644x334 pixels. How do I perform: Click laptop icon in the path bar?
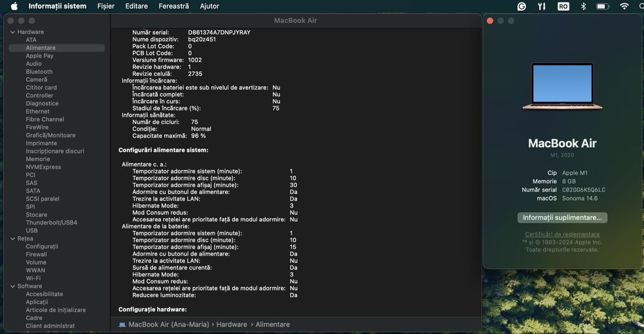pyautogui.click(x=122, y=324)
